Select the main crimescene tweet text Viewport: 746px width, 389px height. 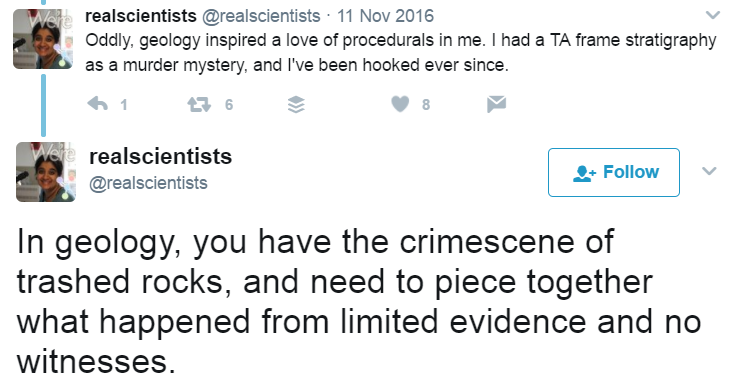coord(359,301)
